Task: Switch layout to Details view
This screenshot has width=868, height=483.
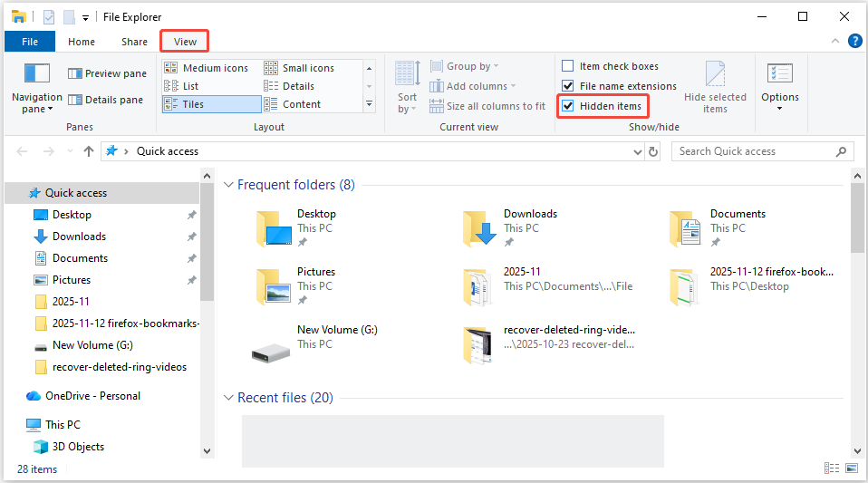Action: [290, 86]
